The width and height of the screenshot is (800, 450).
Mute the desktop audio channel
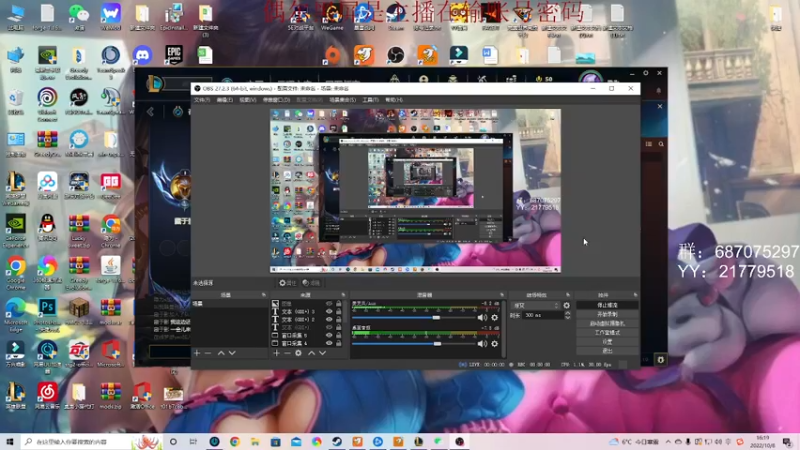click(x=482, y=344)
